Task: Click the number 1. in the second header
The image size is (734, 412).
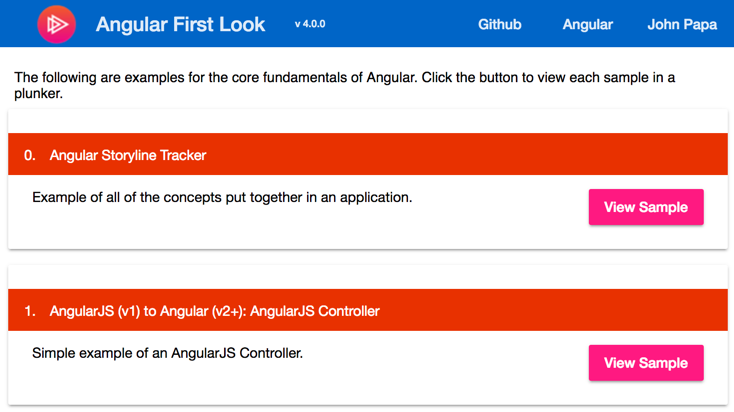Action: coord(29,311)
